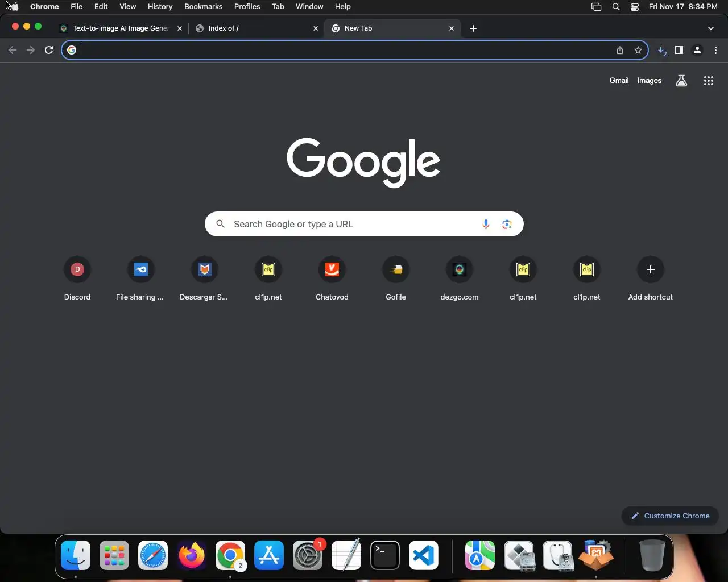Launch Safari from the Dock
Viewport: 728px width, 582px height.
(153, 555)
